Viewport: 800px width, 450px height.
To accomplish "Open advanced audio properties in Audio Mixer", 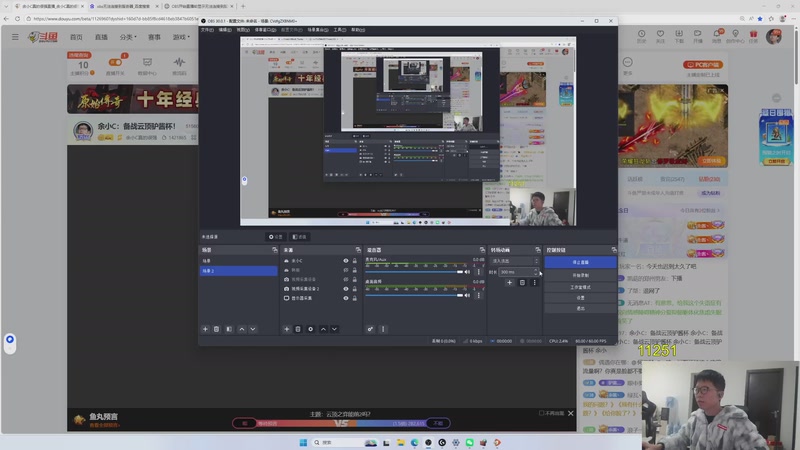I will click(370, 329).
